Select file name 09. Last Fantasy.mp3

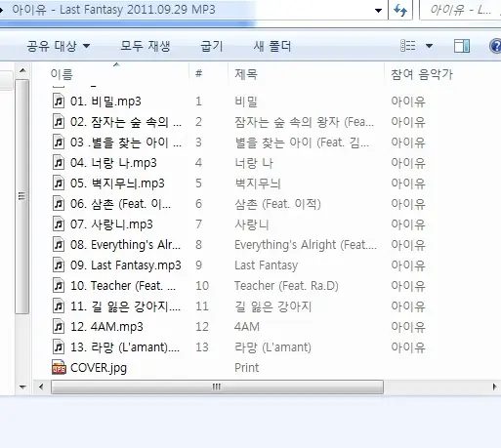(x=126, y=265)
